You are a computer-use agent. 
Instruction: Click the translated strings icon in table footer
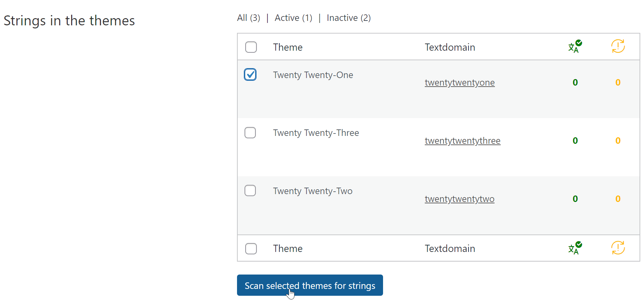(x=575, y=248)
